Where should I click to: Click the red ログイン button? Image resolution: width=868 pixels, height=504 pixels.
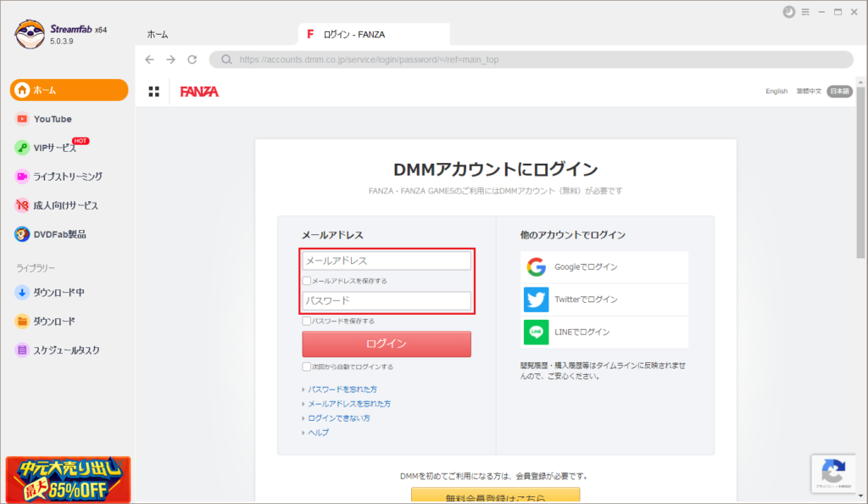[x=387, y=344]
